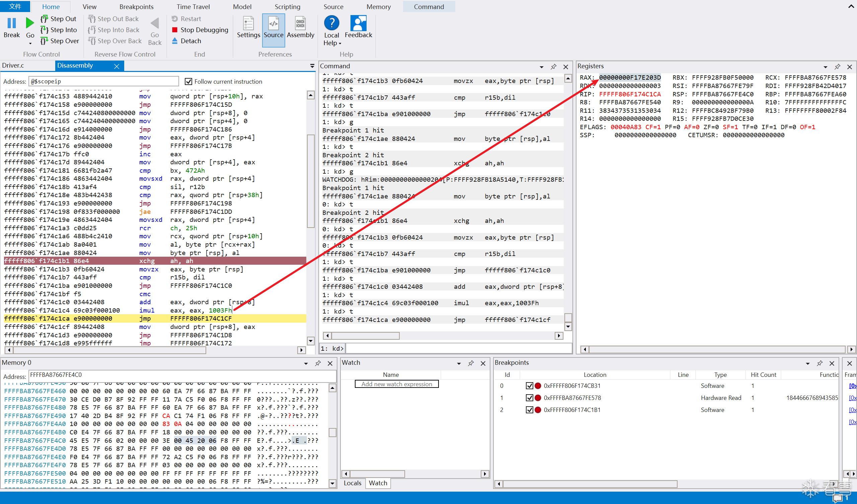Toggle Source mode preference
The height and width of the screenshot is (504, 857).
pos(274,30)
